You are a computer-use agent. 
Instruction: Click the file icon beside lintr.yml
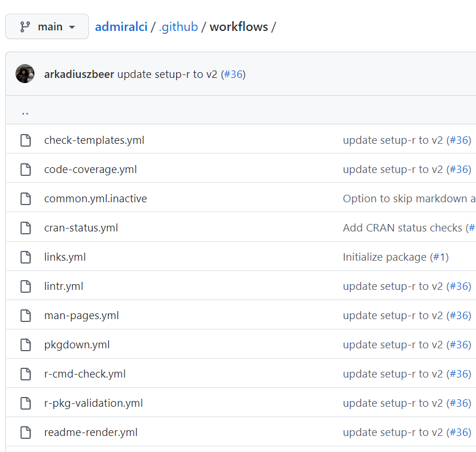[26, 286]
